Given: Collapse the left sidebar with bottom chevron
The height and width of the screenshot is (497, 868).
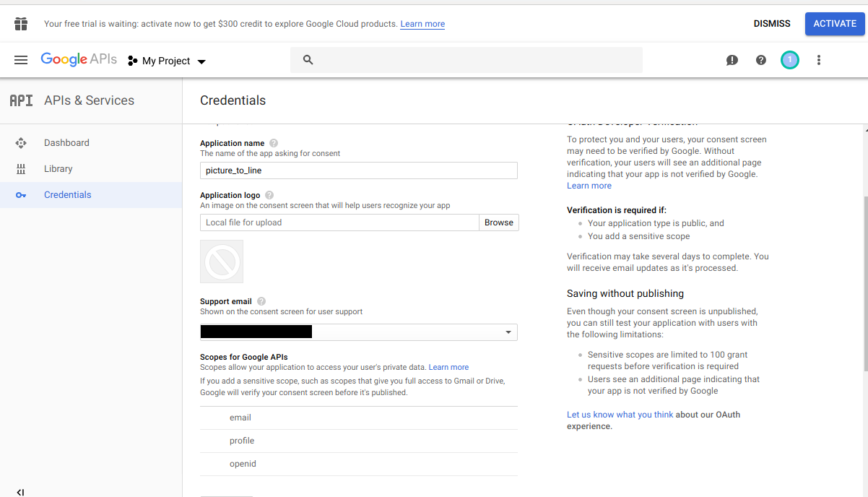Looking at the screenshot, I should [x=19, y=492].
